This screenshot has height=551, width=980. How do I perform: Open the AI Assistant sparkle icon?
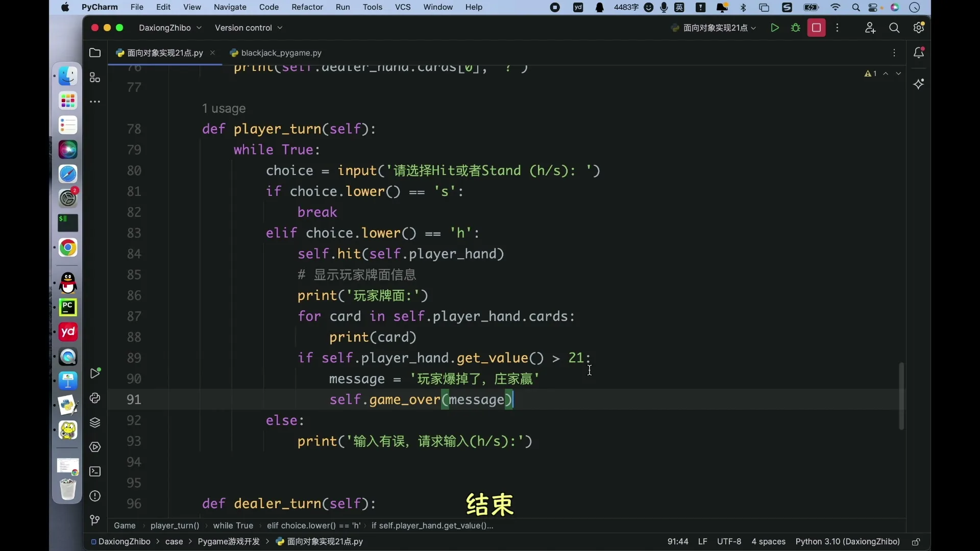[919, 84]
